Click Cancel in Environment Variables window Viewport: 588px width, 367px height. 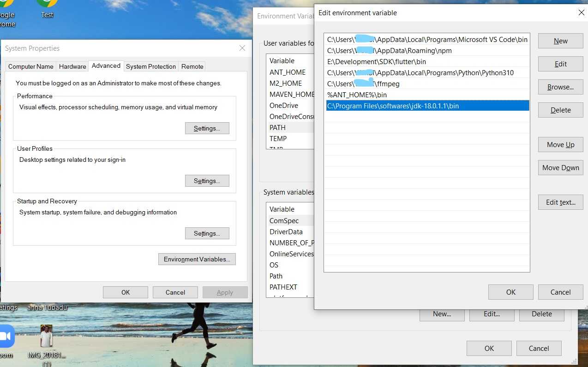(x=539, y=348)
